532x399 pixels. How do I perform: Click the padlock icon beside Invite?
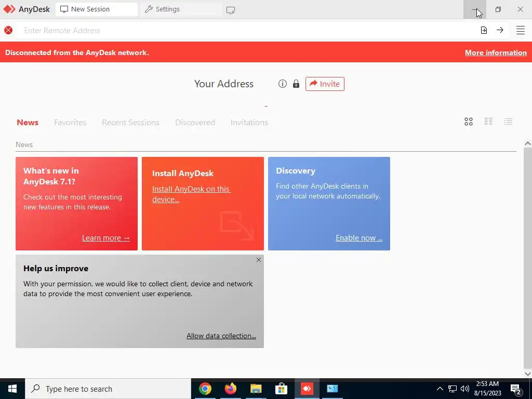296,84
